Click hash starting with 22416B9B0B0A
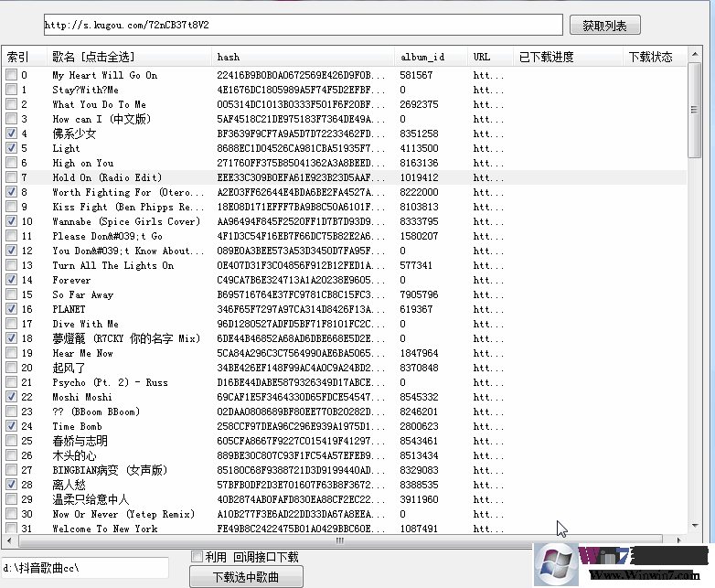715x588 pixels. 301,75
